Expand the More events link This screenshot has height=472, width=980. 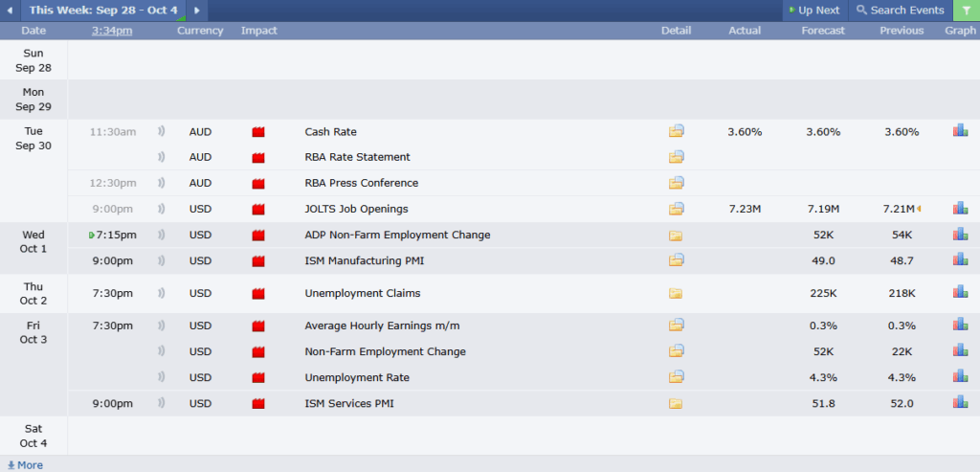pos(25,465)
